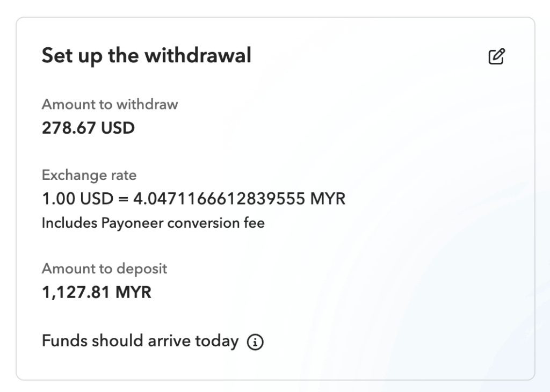Click the 'Set up the withdrawal' heading

pos(146,55)
